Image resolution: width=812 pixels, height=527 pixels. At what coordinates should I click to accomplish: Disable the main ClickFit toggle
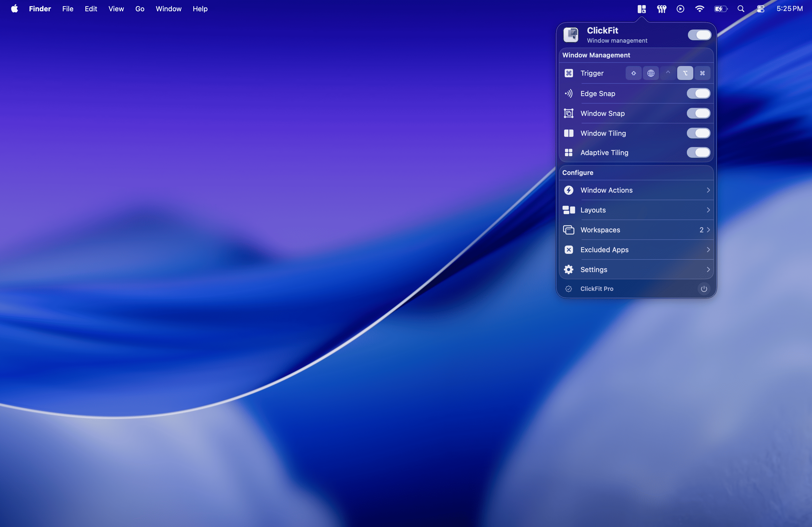point(699,35)
